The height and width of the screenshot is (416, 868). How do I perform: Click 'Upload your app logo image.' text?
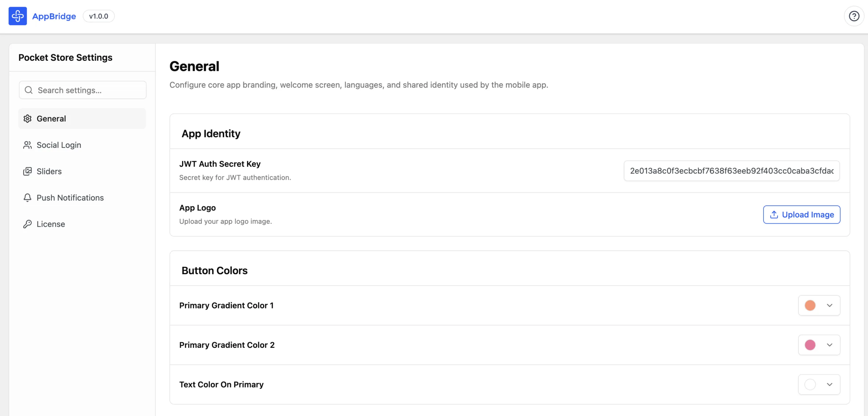pos(225,221)
